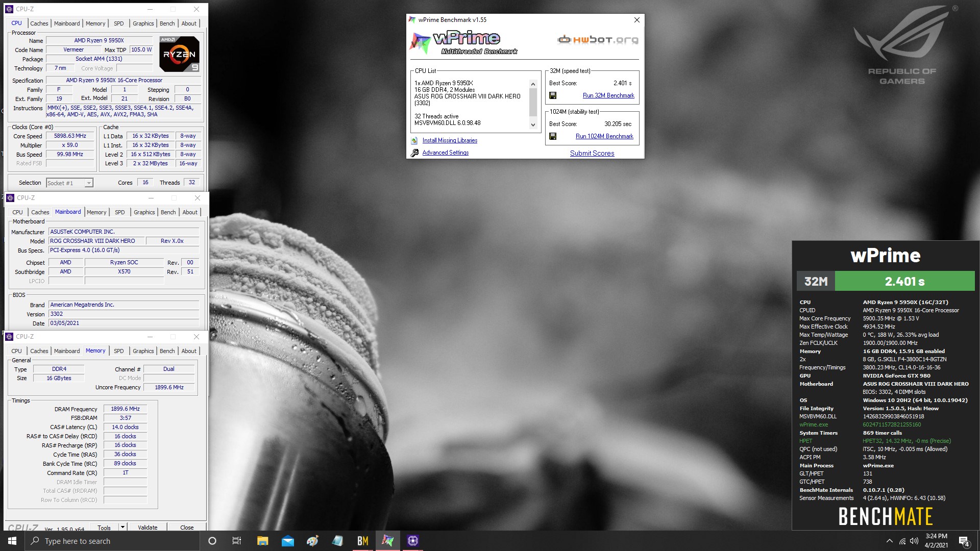
Task: Select CPU tab in Memory CPU-Z window
Action: (x=17, y=351)
